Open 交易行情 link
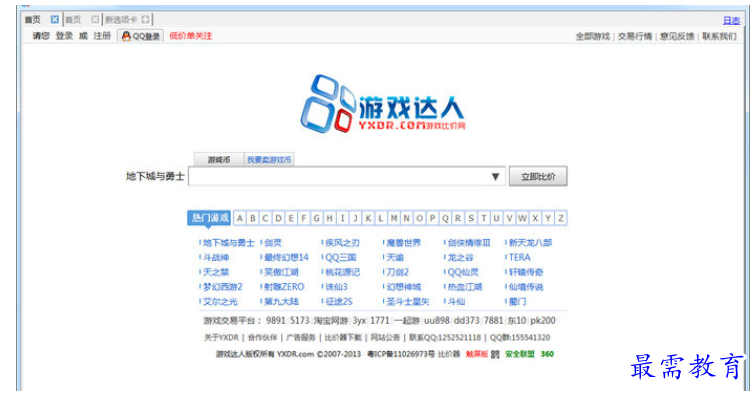 (634, 36)
